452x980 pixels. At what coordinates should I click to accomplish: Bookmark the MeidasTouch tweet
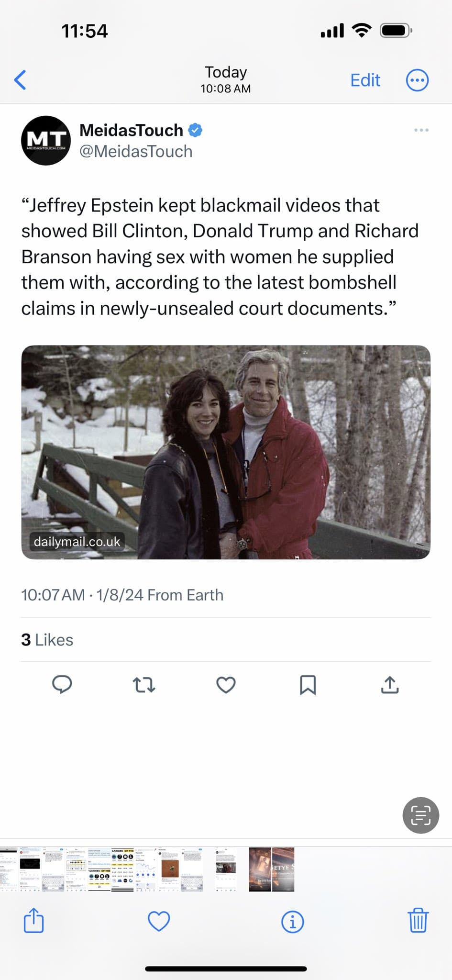point(308,685)
